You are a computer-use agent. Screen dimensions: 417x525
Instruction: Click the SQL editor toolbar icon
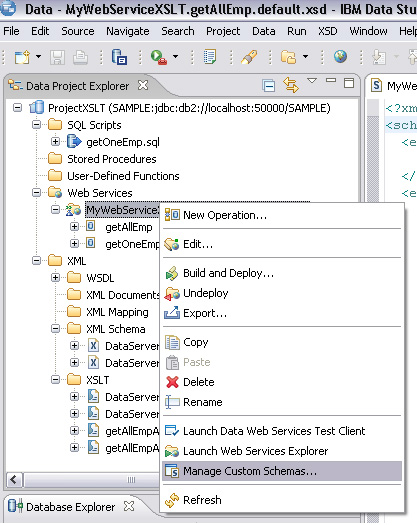coord(119,57)
